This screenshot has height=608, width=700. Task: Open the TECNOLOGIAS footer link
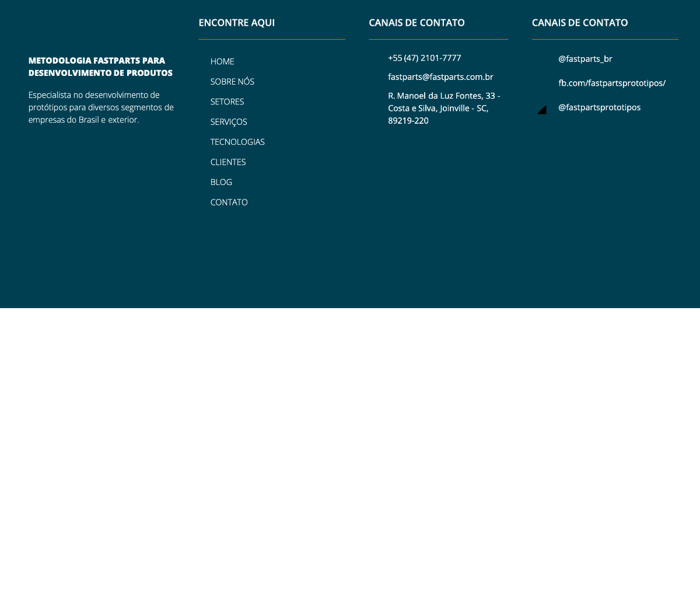[237, 142]
